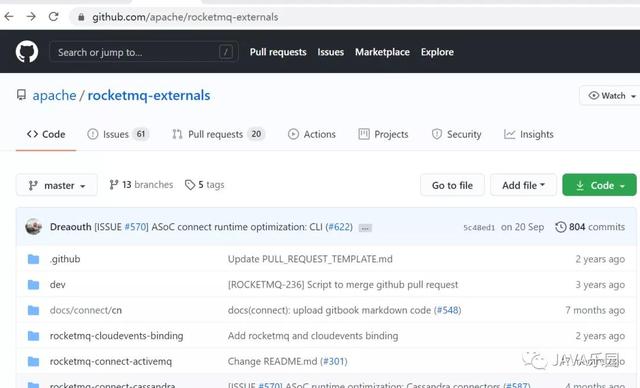Open the rocketmq-cloudevents-binding folder
This screenshot has height=388, width=640.
[x=116, y=336]
